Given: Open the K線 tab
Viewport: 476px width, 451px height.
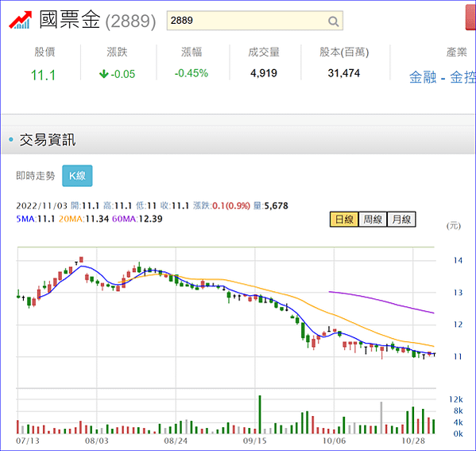Looking at the screenshot, I should click(77, 176).
